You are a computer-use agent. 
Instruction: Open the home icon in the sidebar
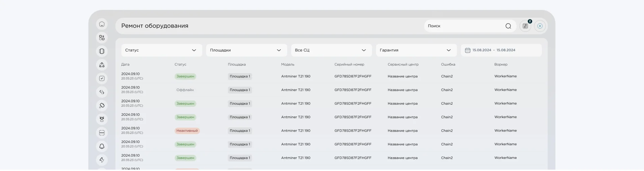point(102,24)
